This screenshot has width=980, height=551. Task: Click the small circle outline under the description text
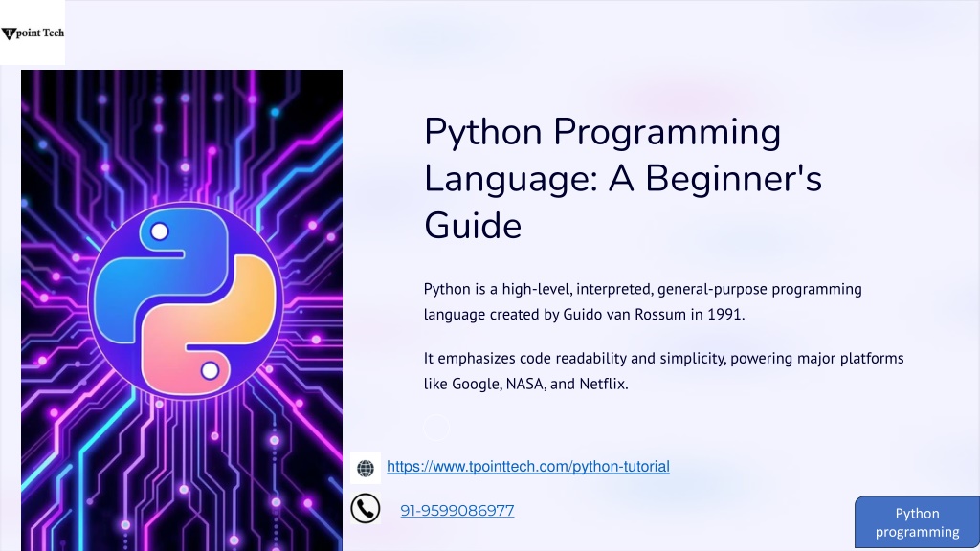click(x=436, y=428)
